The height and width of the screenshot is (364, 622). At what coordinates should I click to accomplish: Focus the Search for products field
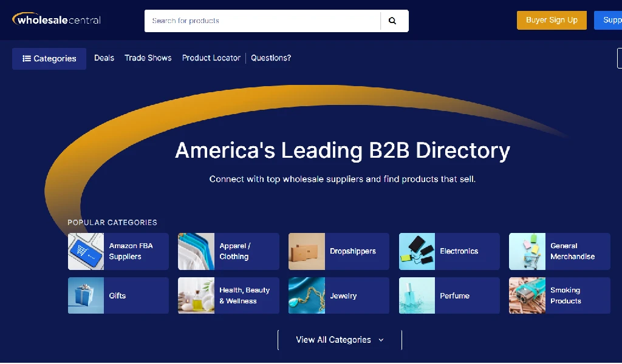(262, 21)
